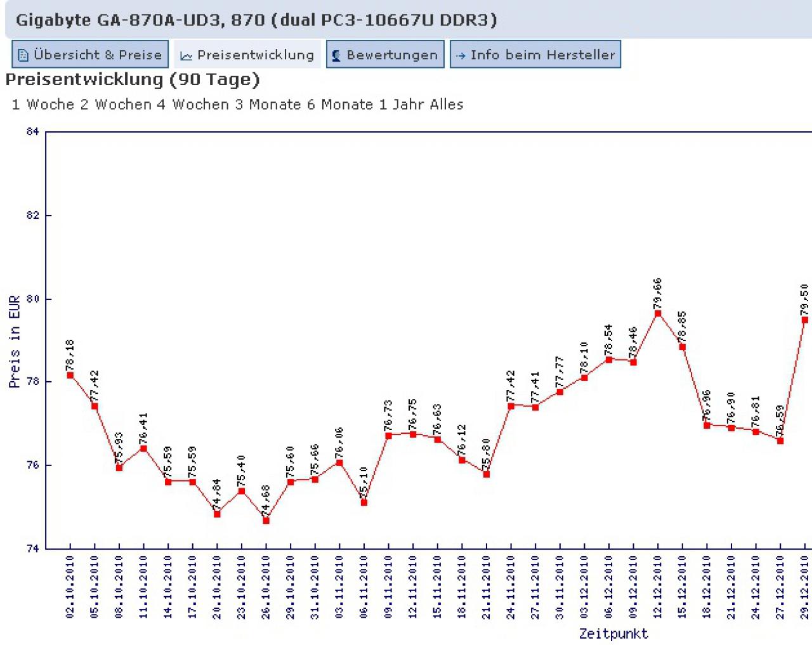
Task: Open the Übersicht & Preise tab
Action: click(90, 55)
